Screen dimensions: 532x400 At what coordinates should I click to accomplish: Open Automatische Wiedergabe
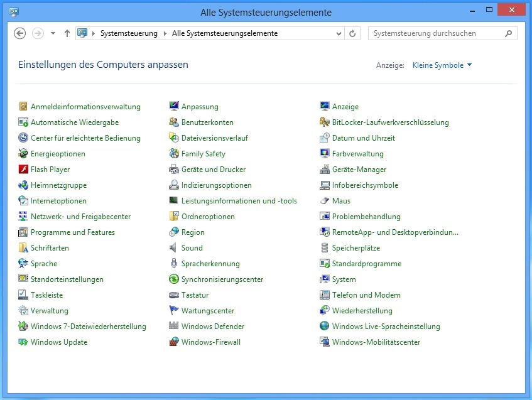(x=75, y=122)
